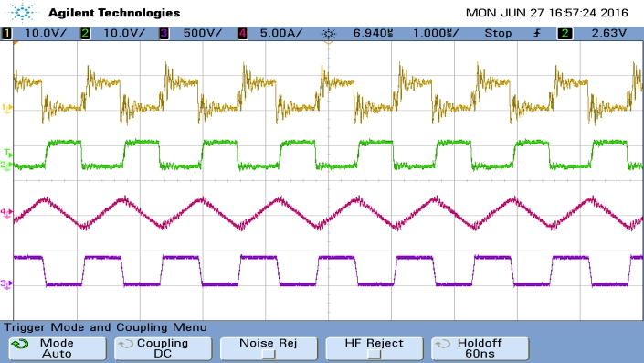Click the date and time readout

coord(546,13)
